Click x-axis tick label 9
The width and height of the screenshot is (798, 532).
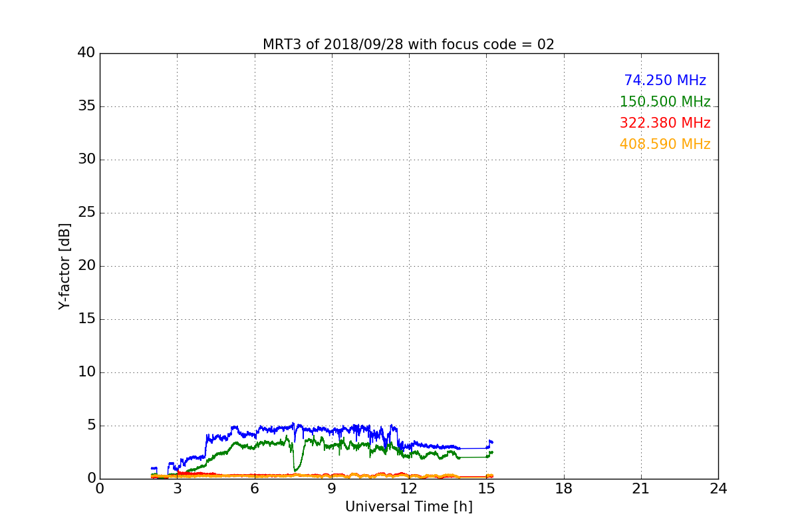(x=332, y=489)
